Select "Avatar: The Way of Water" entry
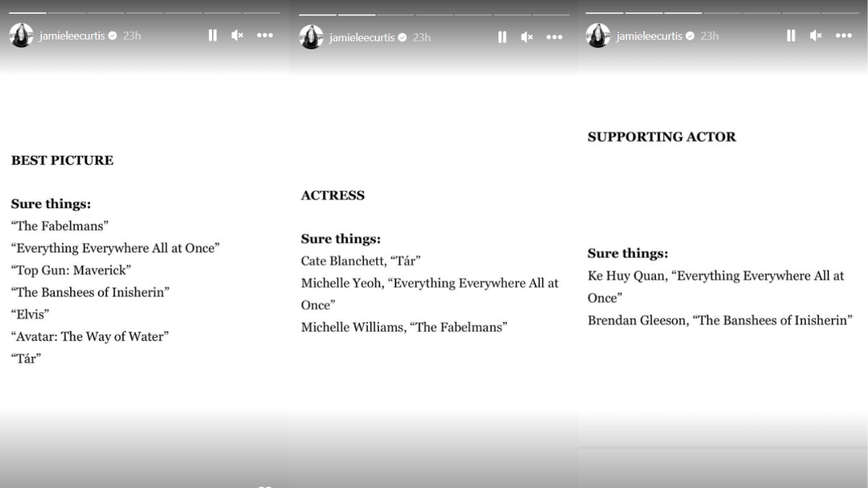Image resolution: width=868 pixels, height=488 pixels. 89,336
